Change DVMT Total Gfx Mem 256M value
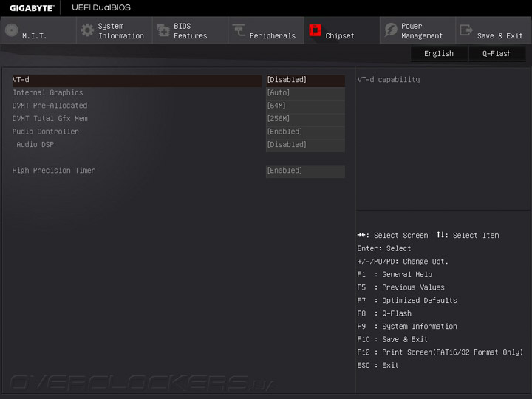532x399 pixels. (x=305, y=119)
